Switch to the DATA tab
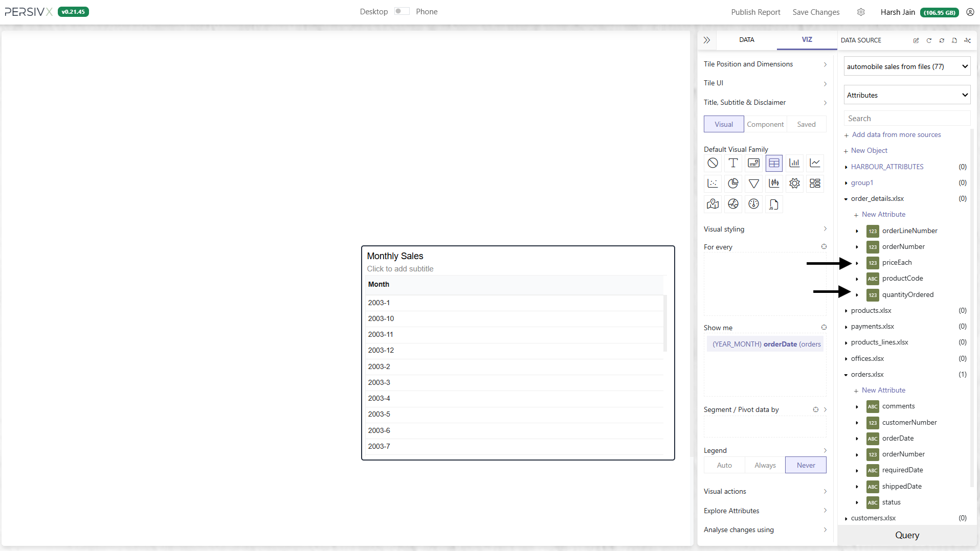This screenshot has height=551, width=980. (746, 40)
